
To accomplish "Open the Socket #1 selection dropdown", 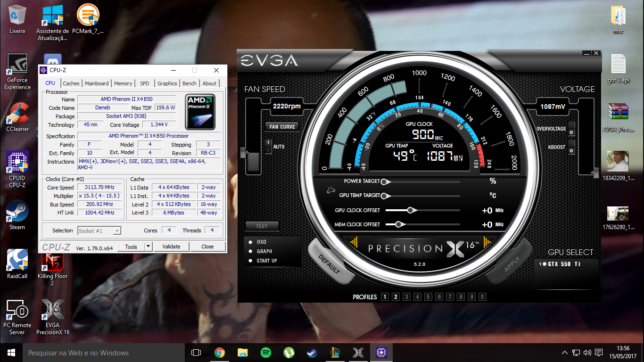I will pos(99,230).
